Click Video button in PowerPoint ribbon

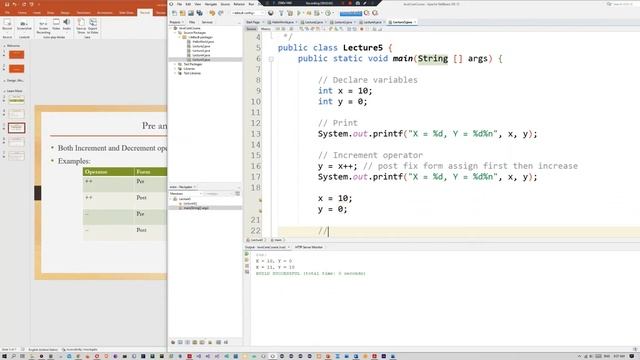click(56, 24)
